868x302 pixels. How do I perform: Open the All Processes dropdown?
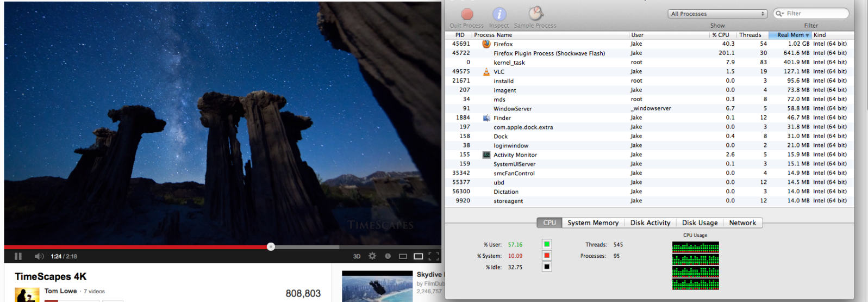[717, 14]
